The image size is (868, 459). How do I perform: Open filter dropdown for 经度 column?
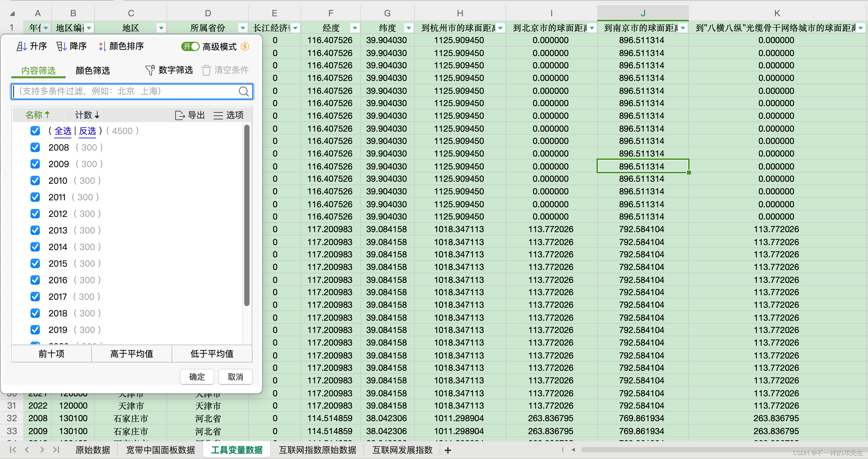point(354,28)
